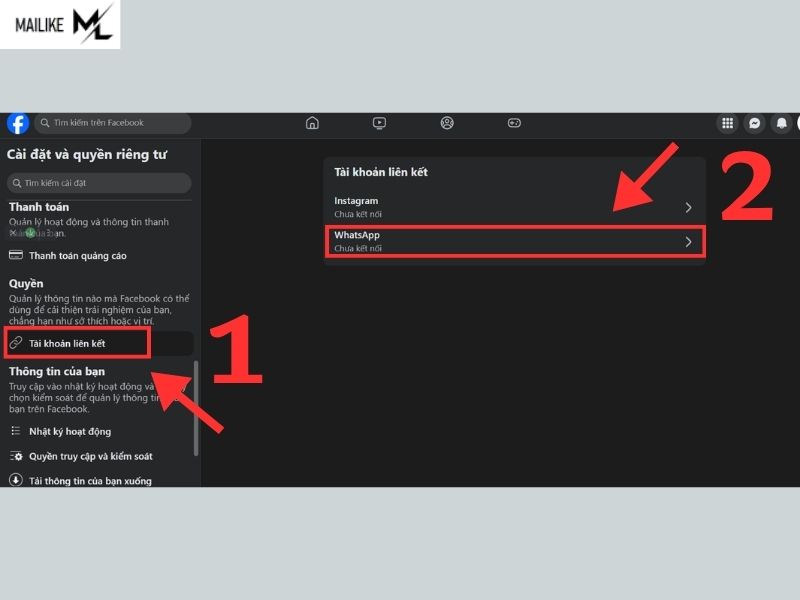The image size is (800, 600).
Task: Select Tài khoản liên kết in the sidebar
Action: (99, 343)
